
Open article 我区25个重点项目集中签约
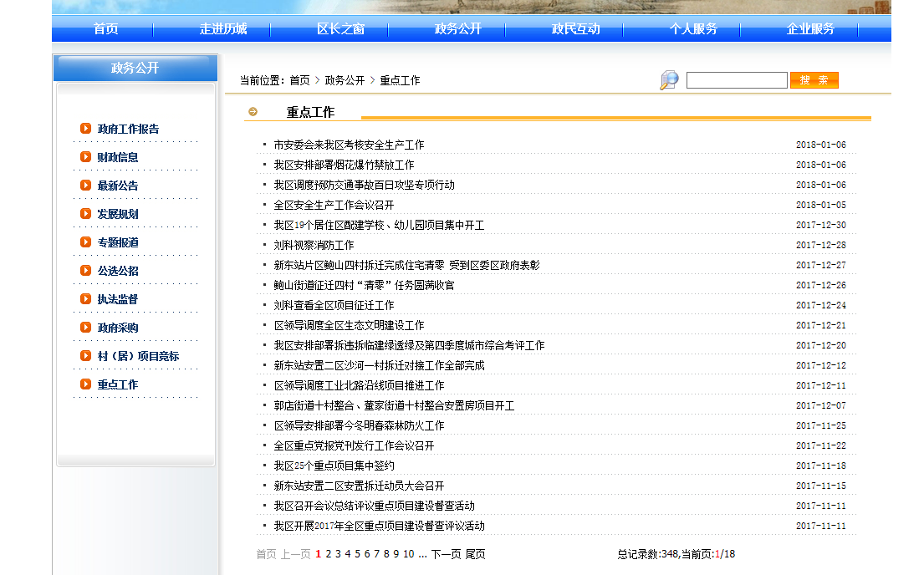pyautogui.click(x=334, y=466)
